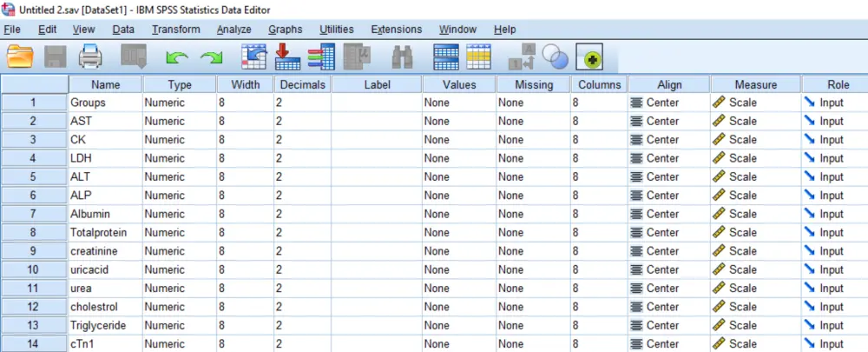Click the Role Input cell for CK

[x=835, y=140]
